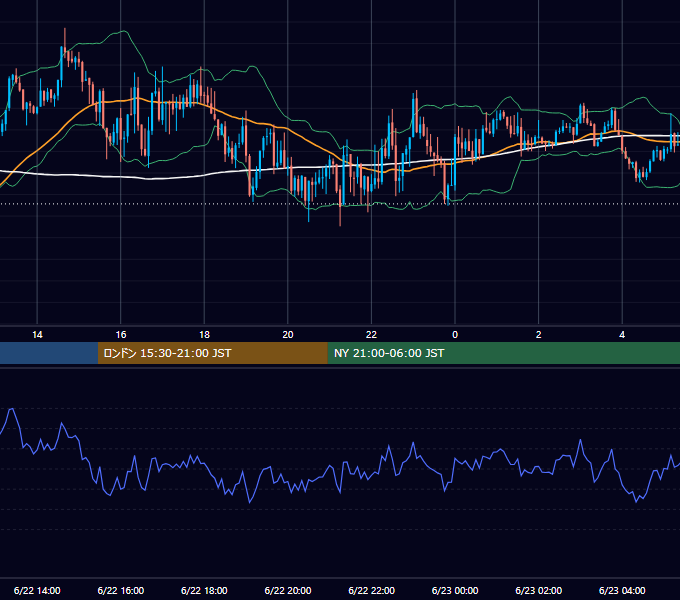The image size is (680, 600).
Task: Click the hour label 14 on time axis
Action: (37, 335)
